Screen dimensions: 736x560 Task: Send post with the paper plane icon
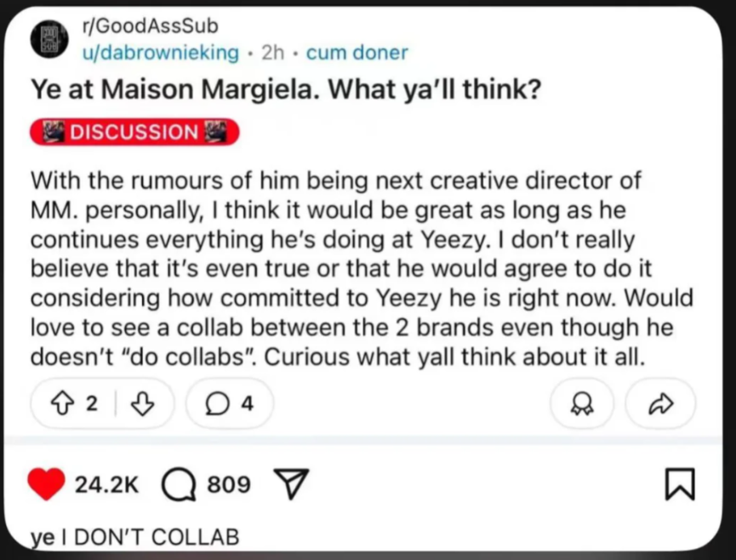(292, 483)
